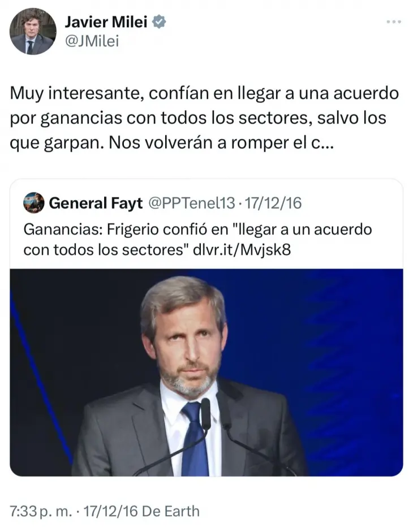Click the blue tie in the photo

click(195, 439)
